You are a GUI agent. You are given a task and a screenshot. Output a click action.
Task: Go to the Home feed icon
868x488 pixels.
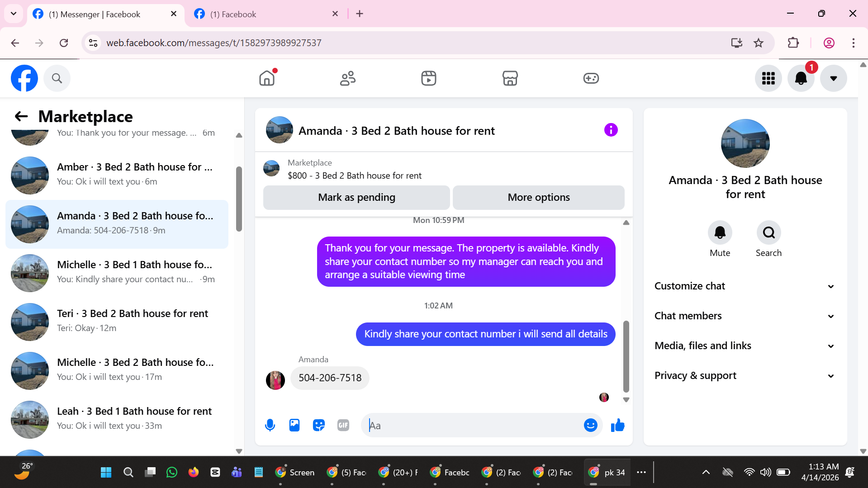tap(267, 78)
